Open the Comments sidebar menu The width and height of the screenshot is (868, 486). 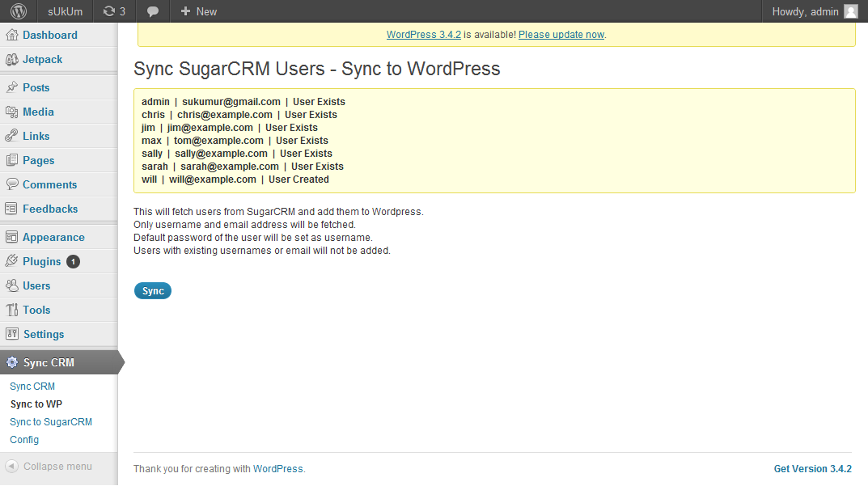point(50,185)
